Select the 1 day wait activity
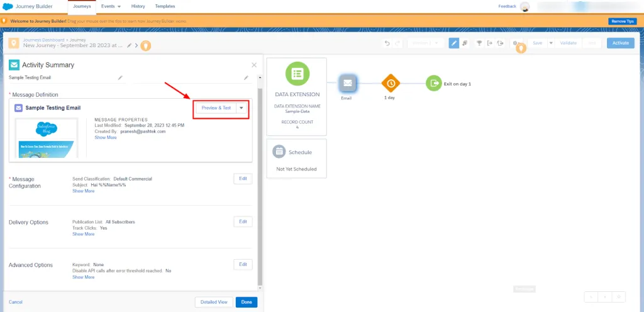This screenshot has height=312, width=644. (x=390, y=83)
